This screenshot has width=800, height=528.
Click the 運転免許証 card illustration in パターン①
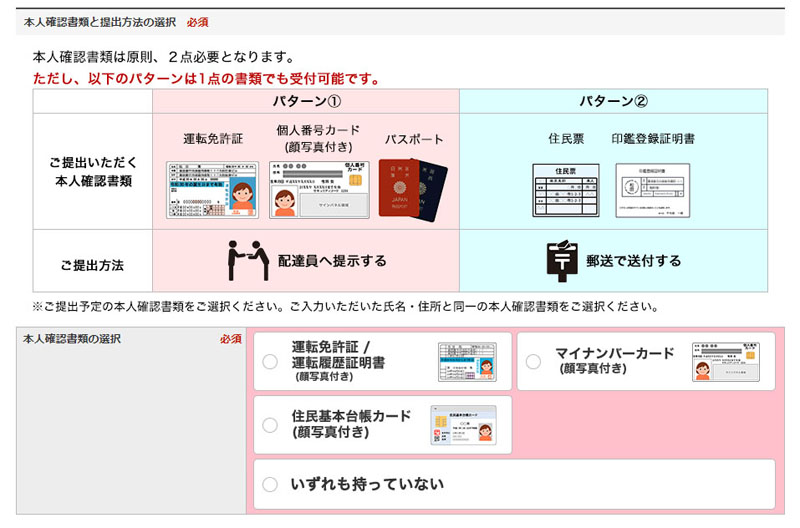click(212, 190)
